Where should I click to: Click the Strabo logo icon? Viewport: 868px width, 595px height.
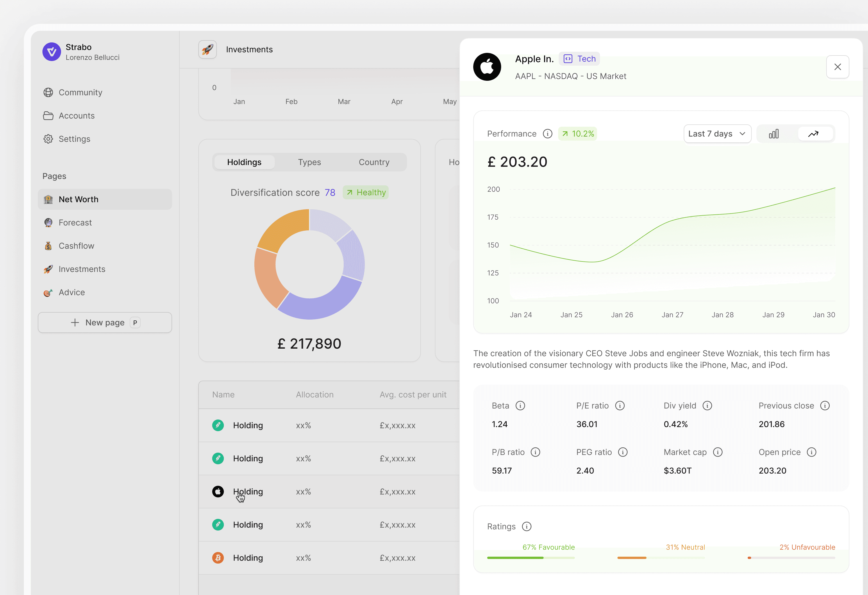(x=51, y=51)
